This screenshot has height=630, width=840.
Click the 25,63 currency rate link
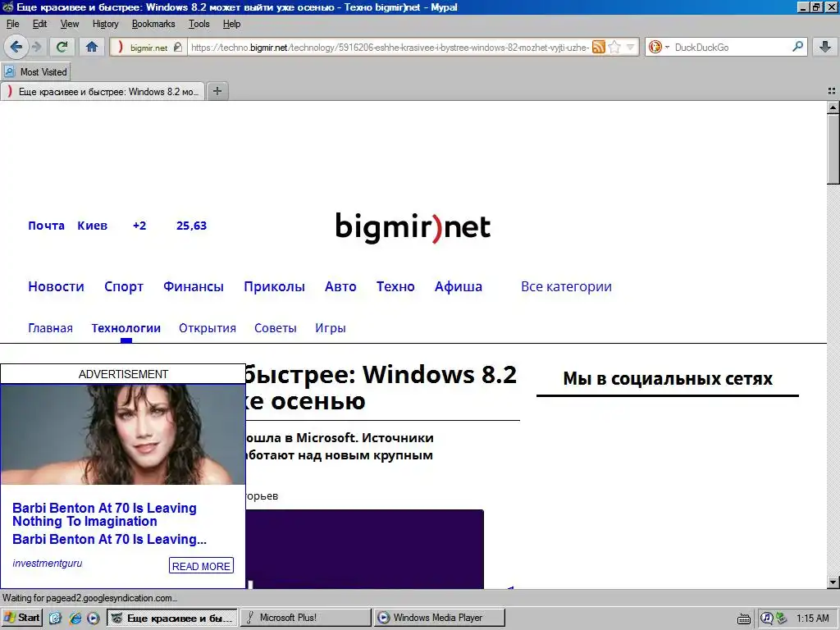(191, 226)
